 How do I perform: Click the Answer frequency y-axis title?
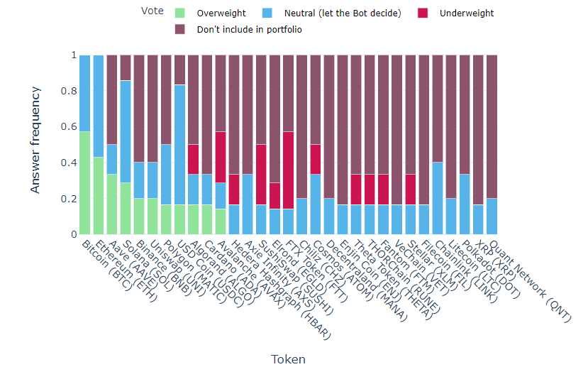(x=35, y=144)
